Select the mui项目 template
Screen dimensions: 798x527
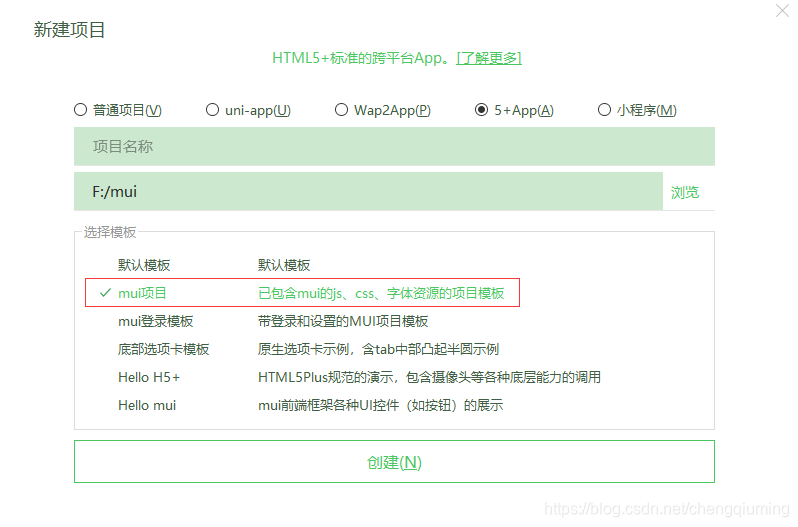302,293
